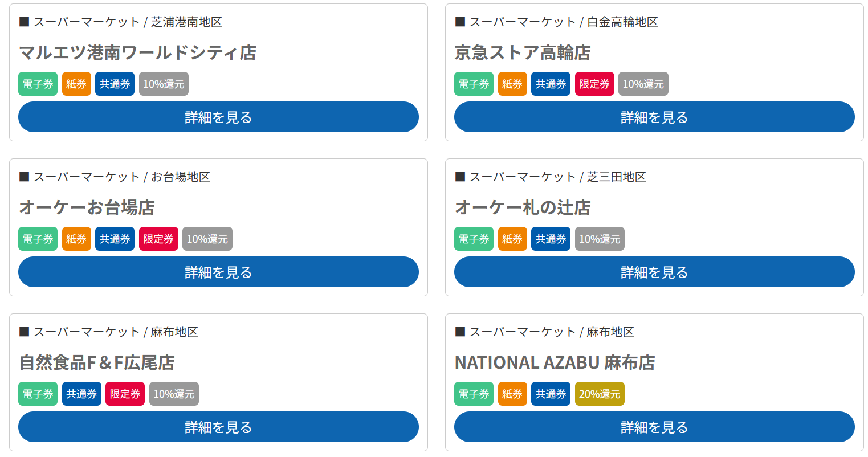View details of オーケーお台場店
868x457 pixels.
click(x=218, y=272)
